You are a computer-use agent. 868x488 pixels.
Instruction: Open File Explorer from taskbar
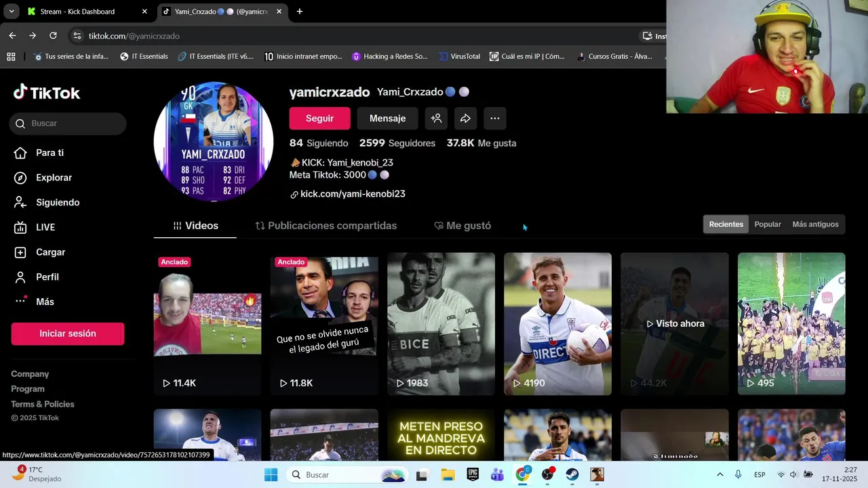click(448, 474)
